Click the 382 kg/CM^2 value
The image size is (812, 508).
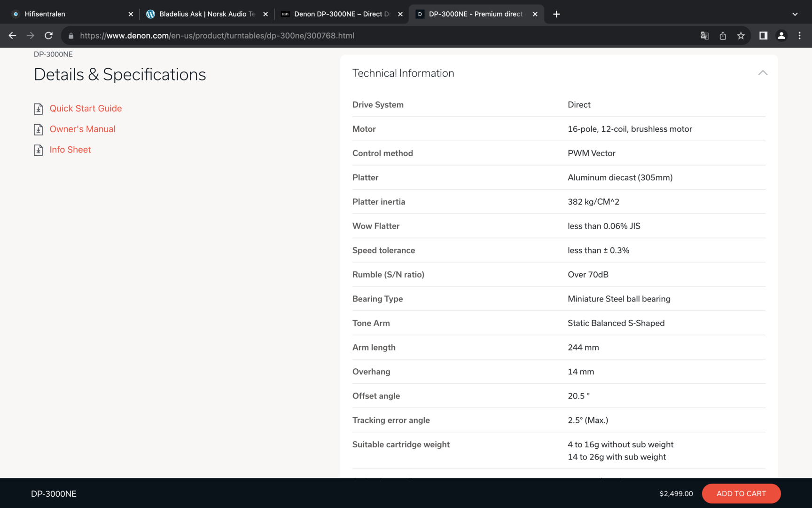click(593, 202)
